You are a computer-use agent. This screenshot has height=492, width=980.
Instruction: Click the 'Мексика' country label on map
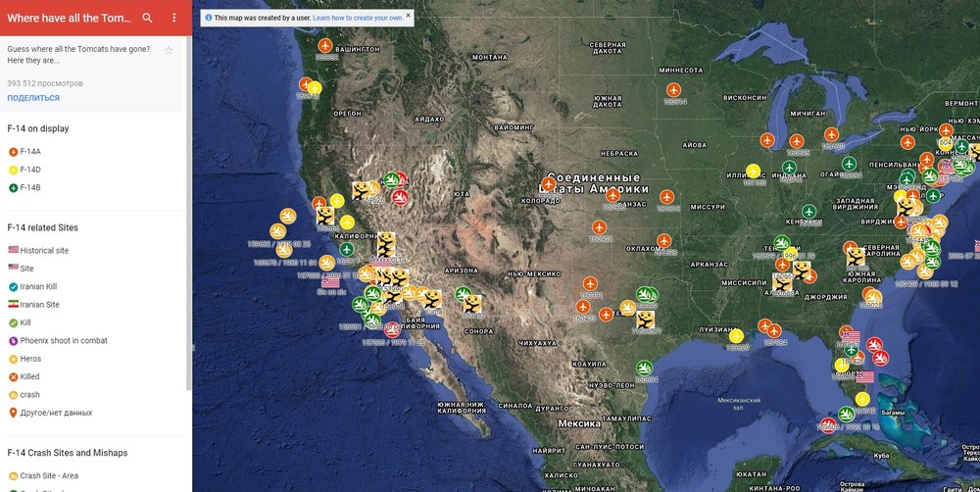579,423
